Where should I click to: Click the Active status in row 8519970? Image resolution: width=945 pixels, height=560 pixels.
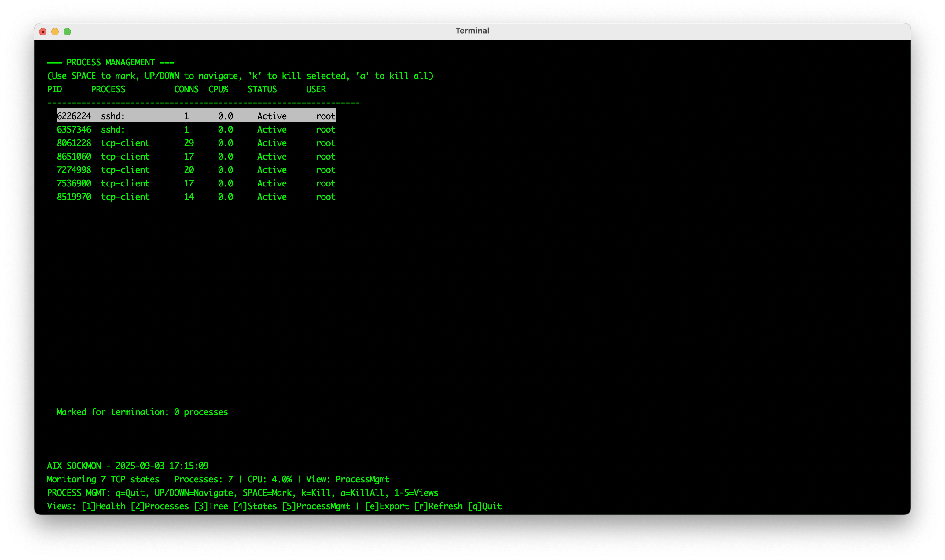pyautogui.click(x=272, y=197)
